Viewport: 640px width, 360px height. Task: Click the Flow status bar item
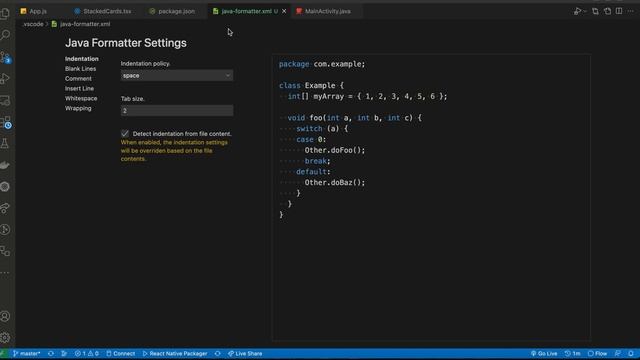coord(597,353)
